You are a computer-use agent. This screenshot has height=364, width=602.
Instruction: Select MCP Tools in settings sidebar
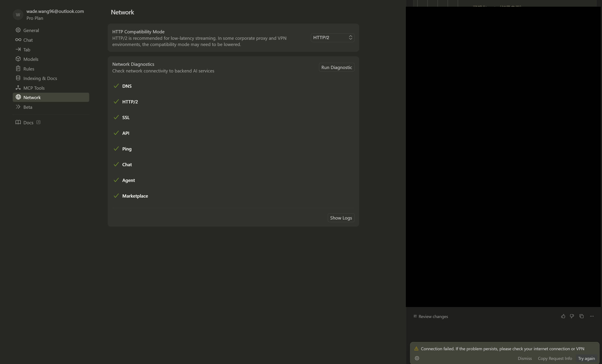tap(51, 88)
